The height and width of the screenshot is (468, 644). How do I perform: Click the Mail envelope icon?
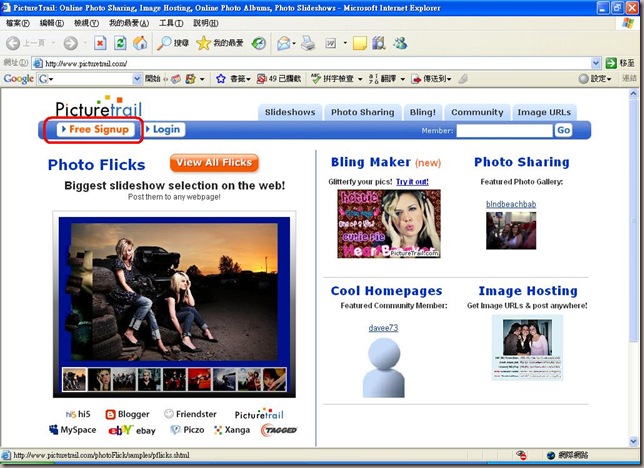(x=283, y=43)
